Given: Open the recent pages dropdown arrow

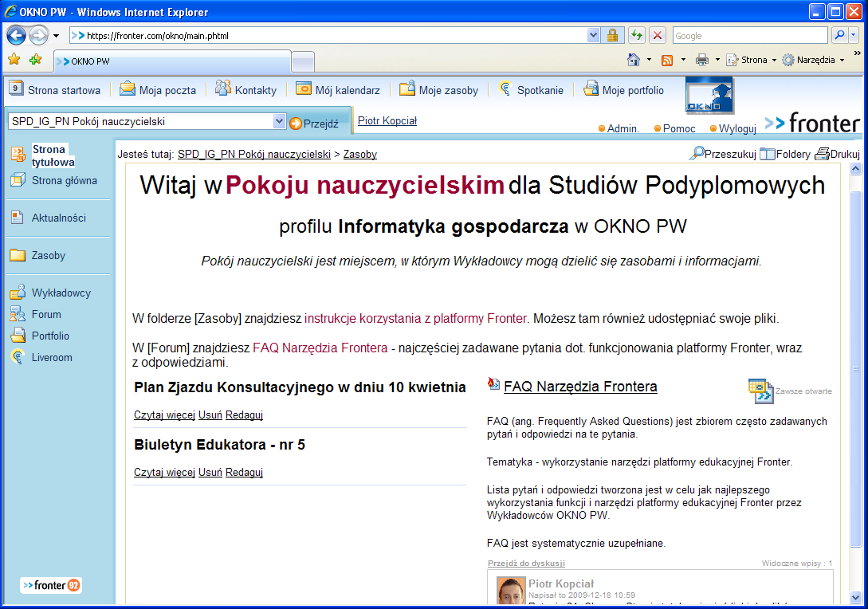Looking at the screenshot, I should point(56,36).
